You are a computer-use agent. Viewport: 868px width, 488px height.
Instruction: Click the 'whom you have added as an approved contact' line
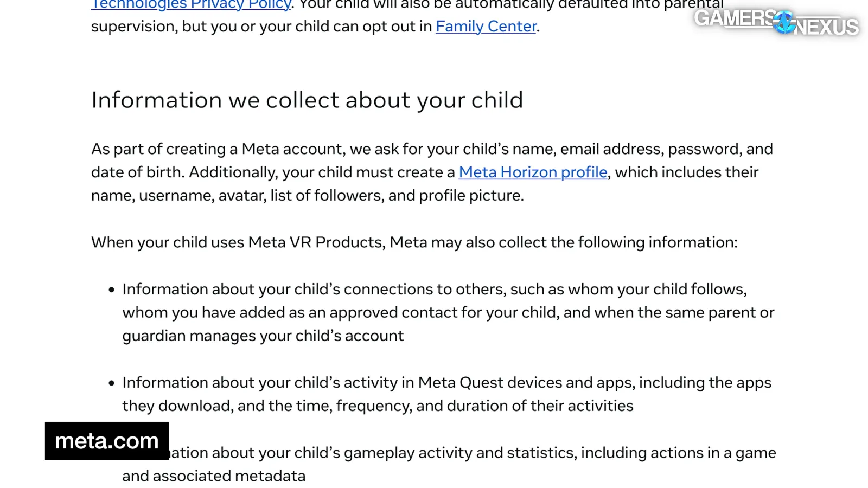(448, 312)
